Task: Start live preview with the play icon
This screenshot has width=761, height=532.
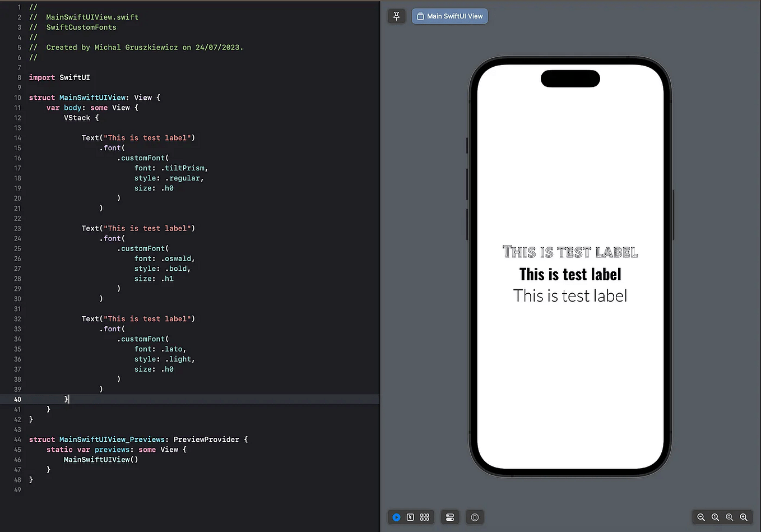Action: coord(396,517)
